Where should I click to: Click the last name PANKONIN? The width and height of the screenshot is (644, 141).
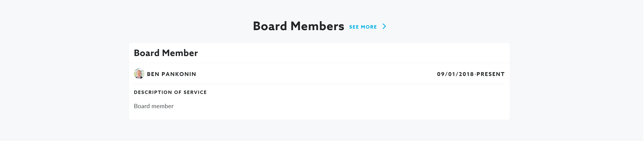click(179, 74)
